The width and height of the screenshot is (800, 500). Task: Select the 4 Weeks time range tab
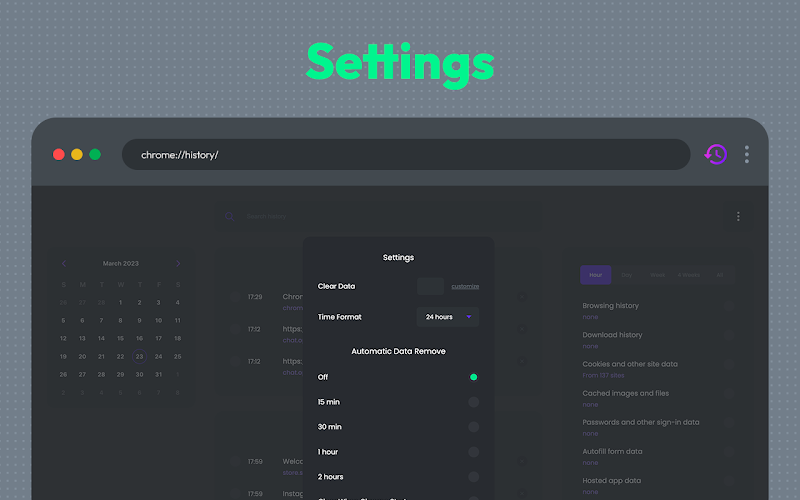click(688, 275)
